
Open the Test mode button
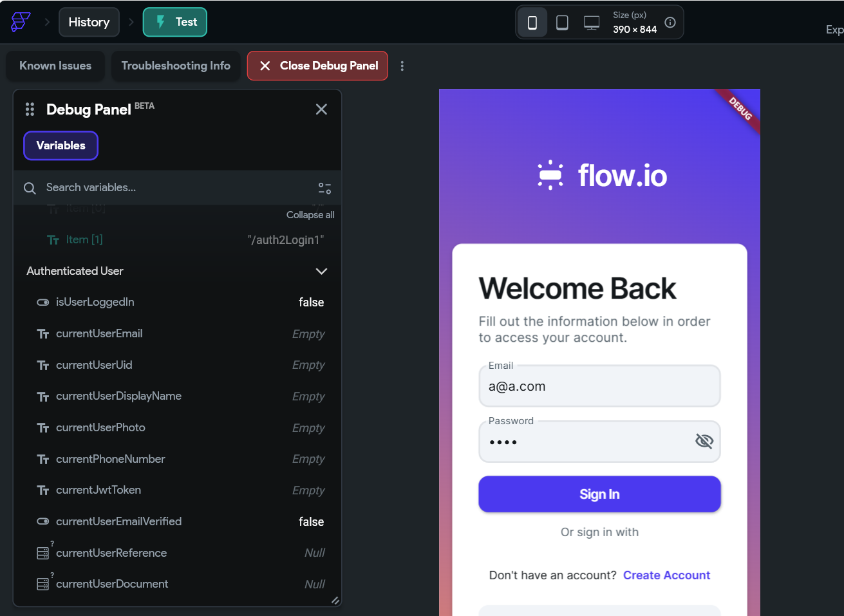click(175, 22)
